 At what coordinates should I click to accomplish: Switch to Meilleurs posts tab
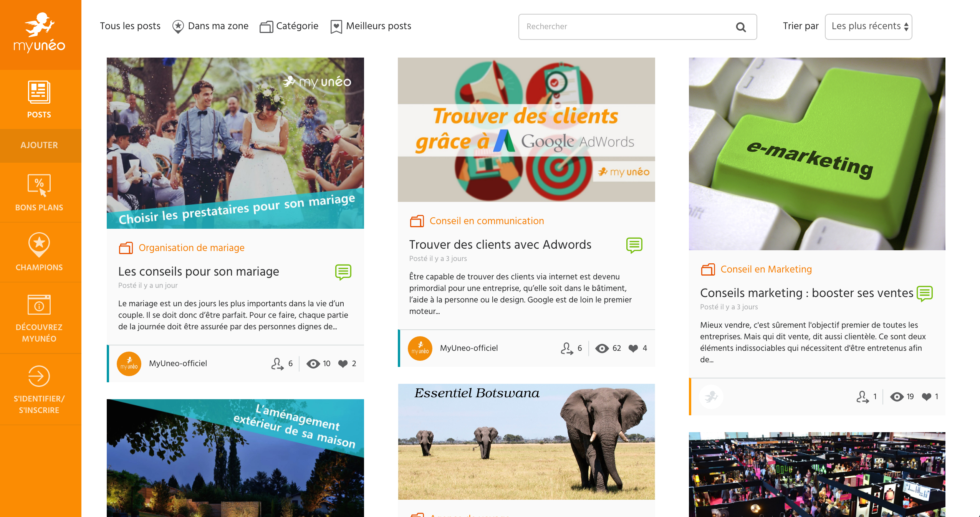tap(371, 26)
